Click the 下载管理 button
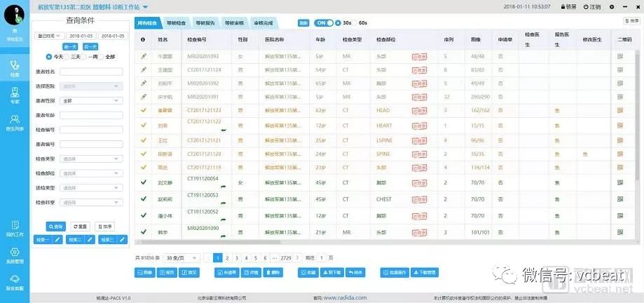This screenshot has width=644, height=303. [425, 273]
